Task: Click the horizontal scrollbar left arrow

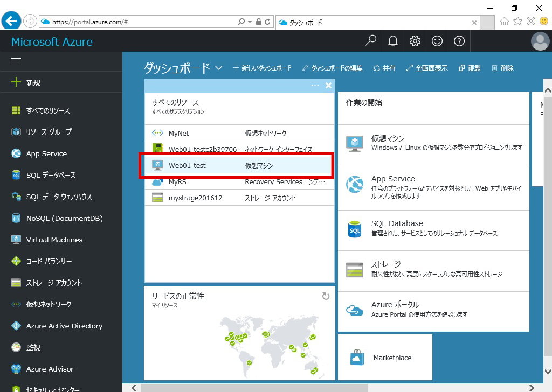Action: click(134, 388)
